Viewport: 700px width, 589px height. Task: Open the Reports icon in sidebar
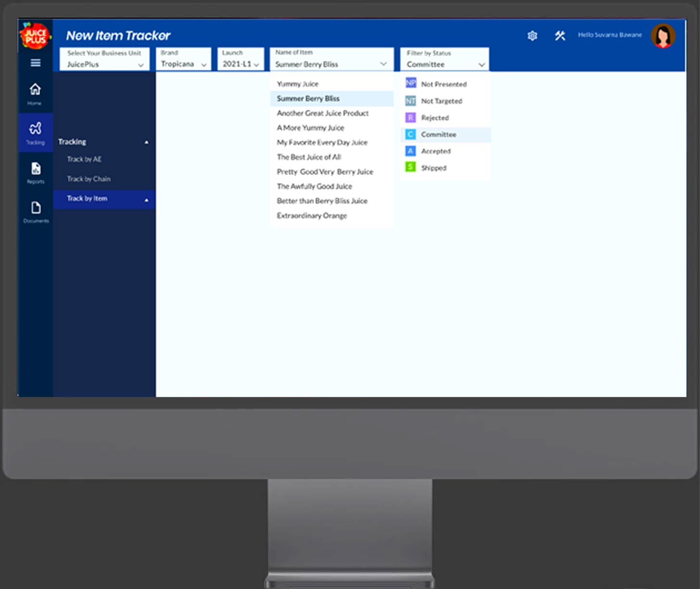click(x=36, y=173)
